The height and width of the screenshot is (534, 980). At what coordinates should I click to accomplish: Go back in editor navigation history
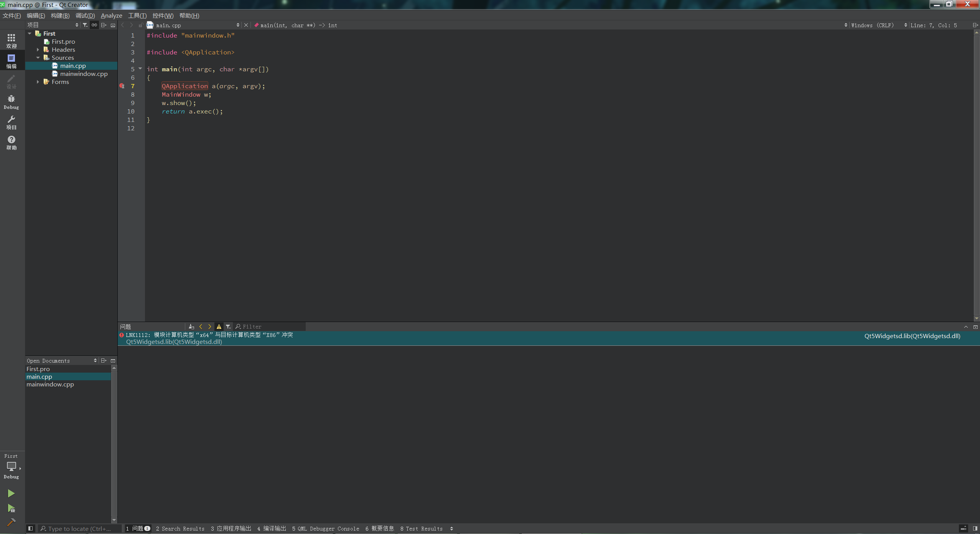123,25
